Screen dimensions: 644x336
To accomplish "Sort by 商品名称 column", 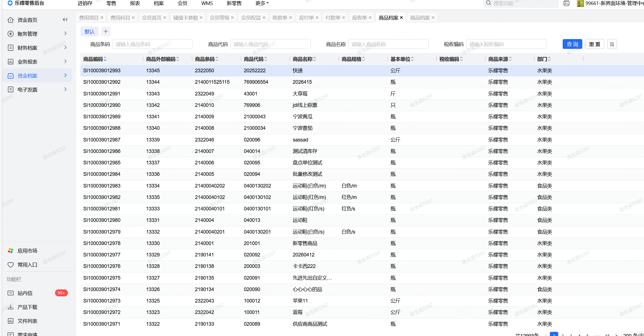I will pyautogui.click(x=315, y=59).
